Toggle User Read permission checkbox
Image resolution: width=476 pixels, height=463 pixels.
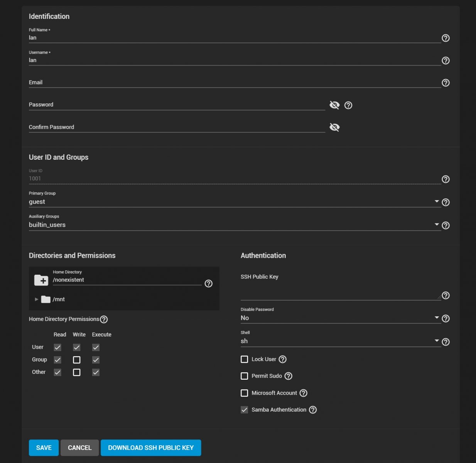click(57, 347)
